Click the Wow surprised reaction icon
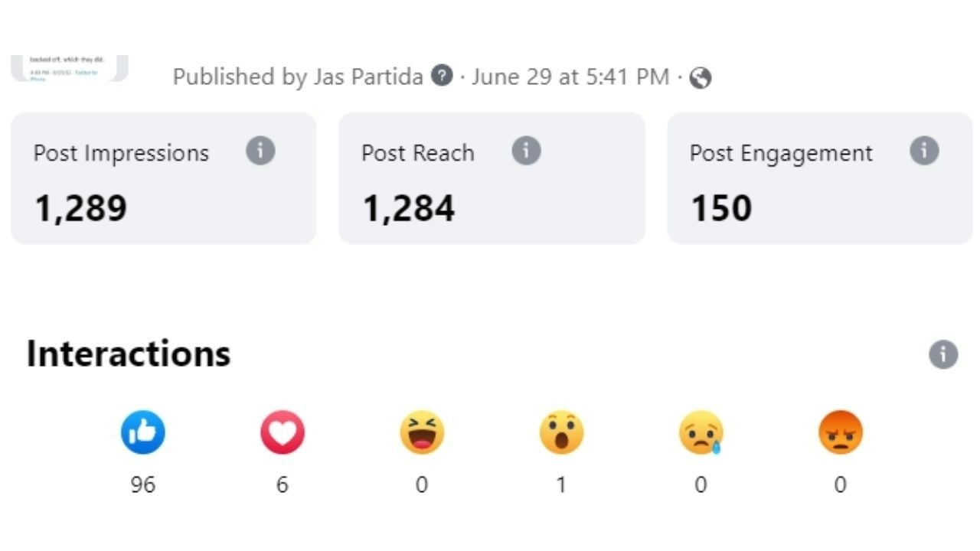 pyautogui.click(x=561, y=432)
